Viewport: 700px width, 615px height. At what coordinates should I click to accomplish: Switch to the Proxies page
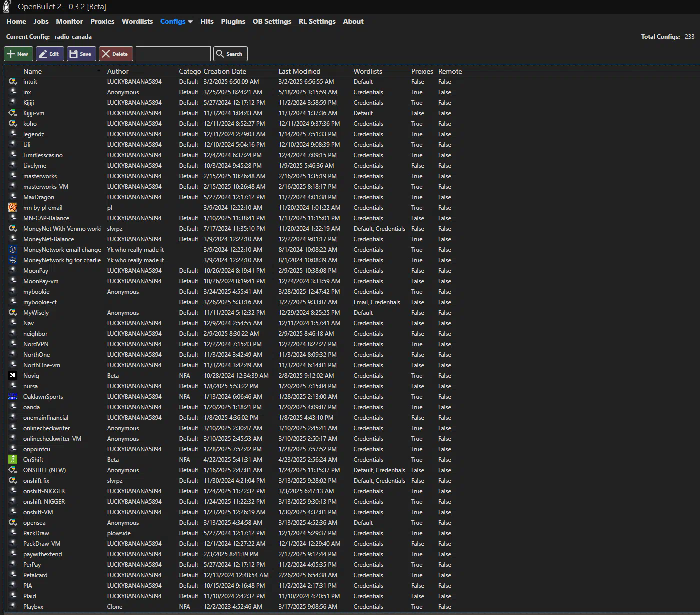coord(102,22)
